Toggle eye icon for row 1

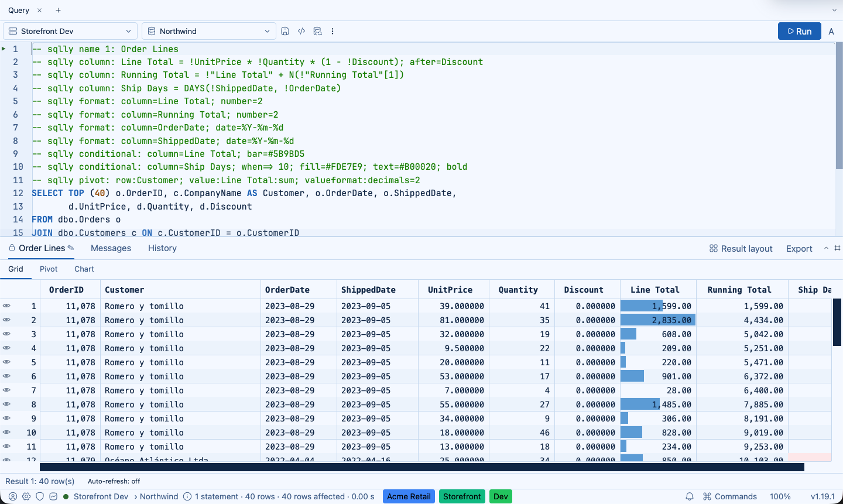click(x=6, y=306)
